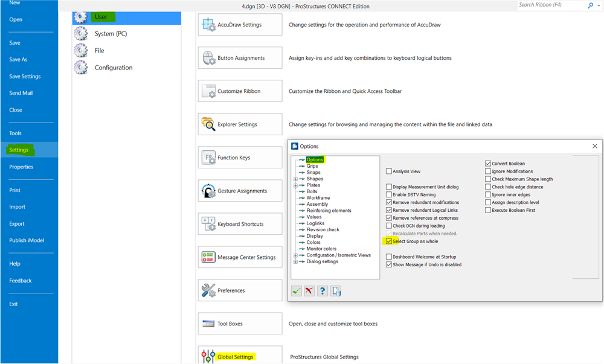This screenshot has width=604, height=364.
Task: Click the Search Ribbon magnifier icon
Action: coord(591,5)
